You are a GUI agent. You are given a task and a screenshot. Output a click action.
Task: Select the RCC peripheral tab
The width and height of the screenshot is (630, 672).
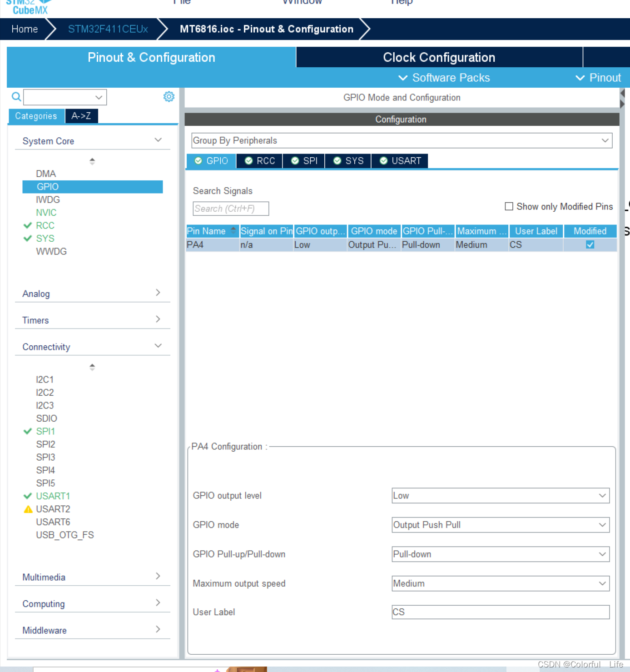tap(260, 161)
